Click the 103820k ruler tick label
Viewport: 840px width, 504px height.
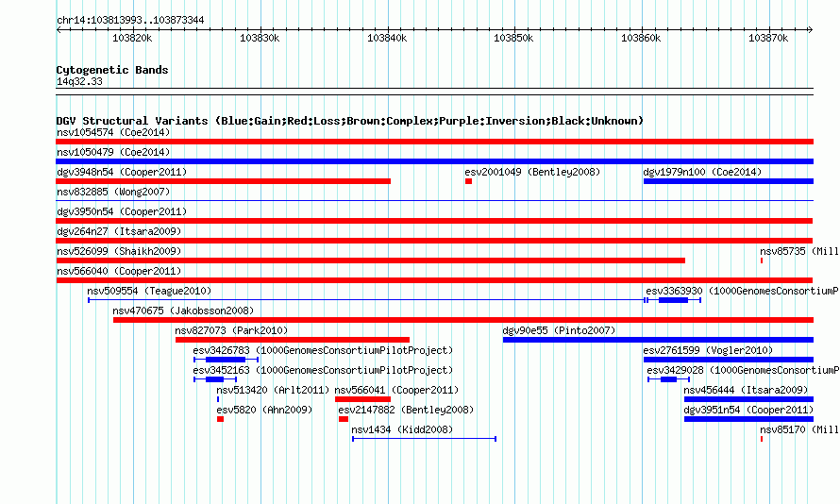tap(132, 38)
